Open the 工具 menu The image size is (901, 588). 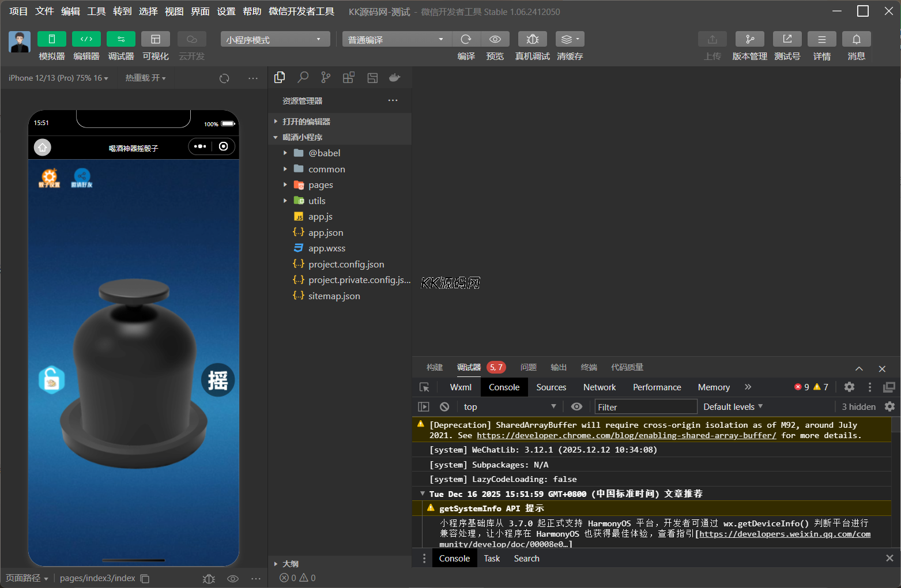[96, 12]
